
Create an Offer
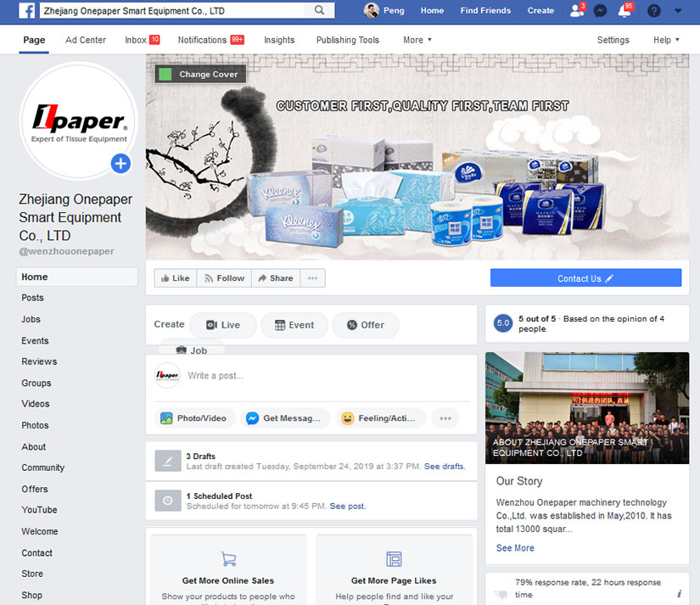tap(366, 325)
